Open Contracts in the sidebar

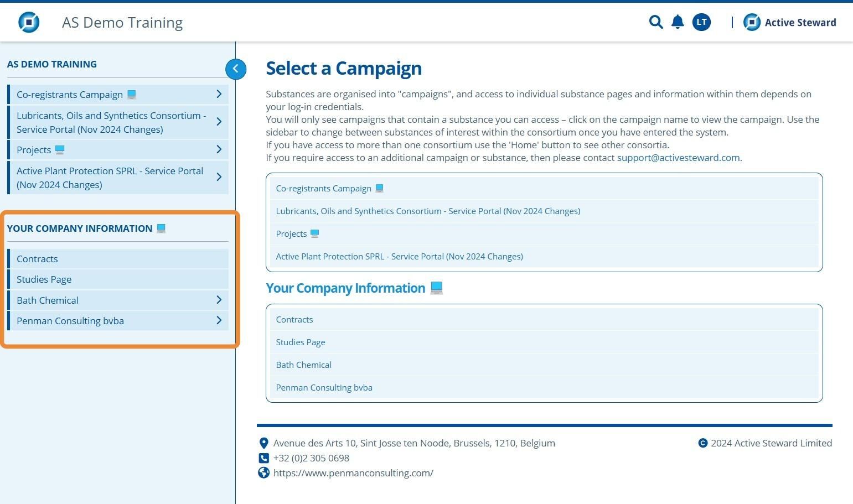(x=118, y=259)
